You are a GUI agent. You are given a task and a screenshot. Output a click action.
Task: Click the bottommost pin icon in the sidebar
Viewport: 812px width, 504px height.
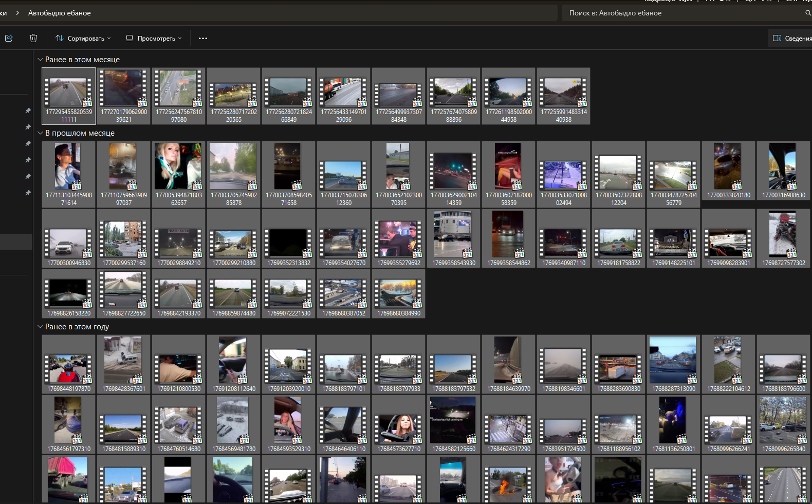pos(28,193)
